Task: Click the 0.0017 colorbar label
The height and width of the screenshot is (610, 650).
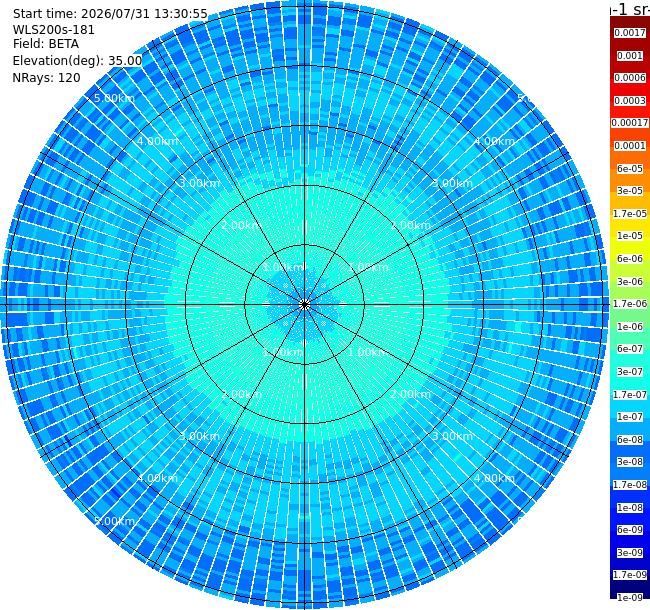Action: [x=630, y=33]
